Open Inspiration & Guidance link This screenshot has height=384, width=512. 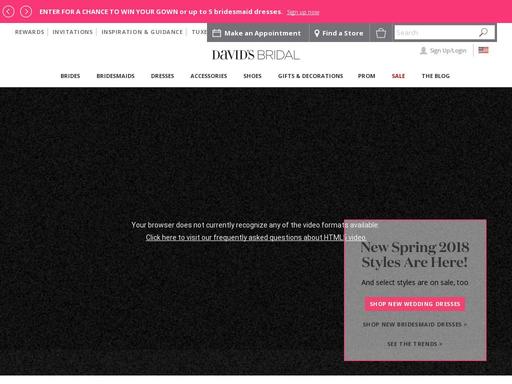click(x=142, y=32)
